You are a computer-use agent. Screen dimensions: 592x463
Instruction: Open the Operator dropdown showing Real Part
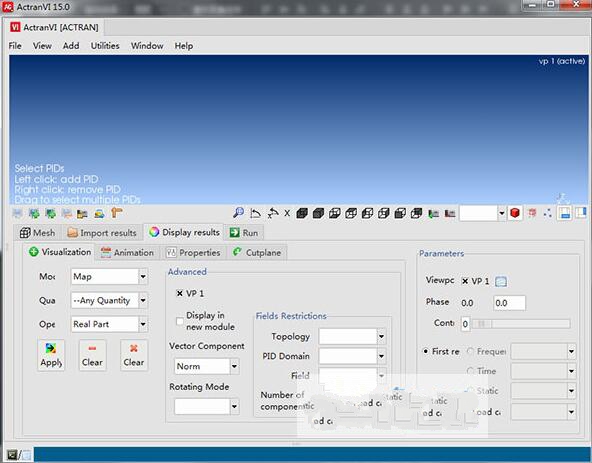[109, 324]
